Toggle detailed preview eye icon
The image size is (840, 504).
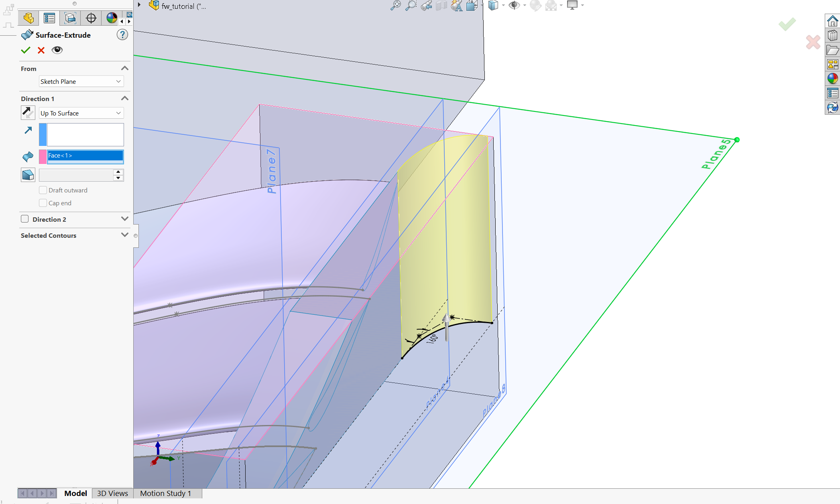(57, 50)
